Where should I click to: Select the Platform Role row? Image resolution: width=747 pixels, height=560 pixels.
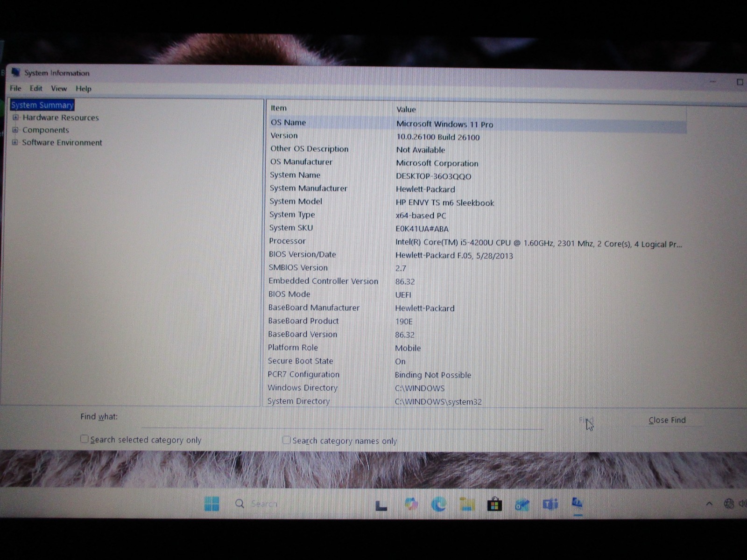tap(477, 348)
